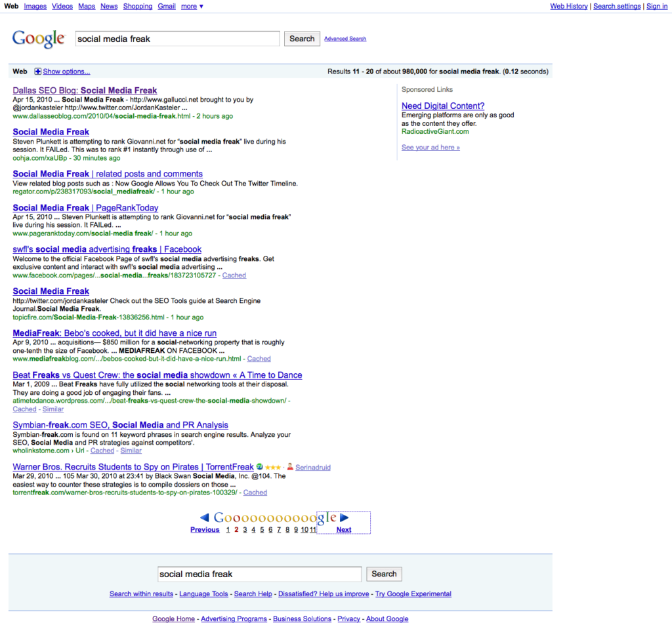672x627 pixels.
Task: Open Language Tools link
Action: 203,594
